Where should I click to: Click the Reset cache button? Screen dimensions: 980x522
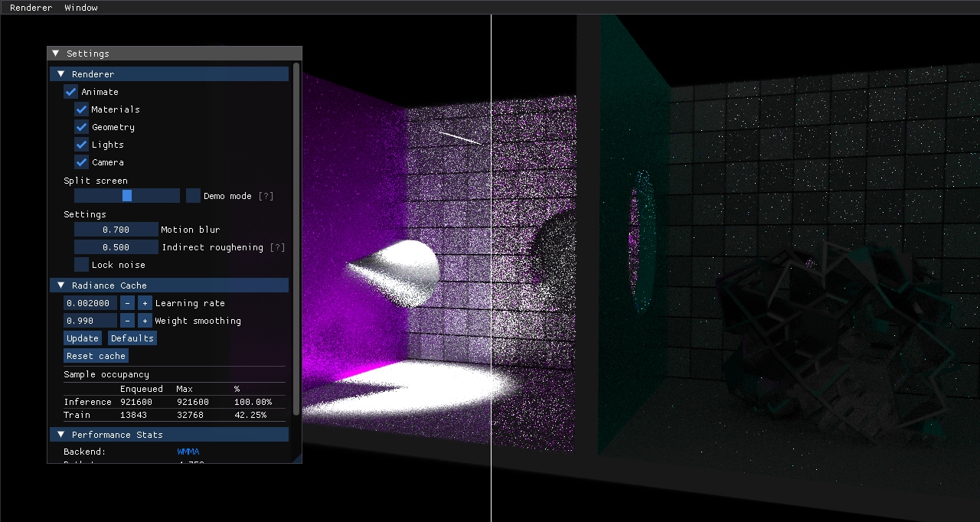96,356
